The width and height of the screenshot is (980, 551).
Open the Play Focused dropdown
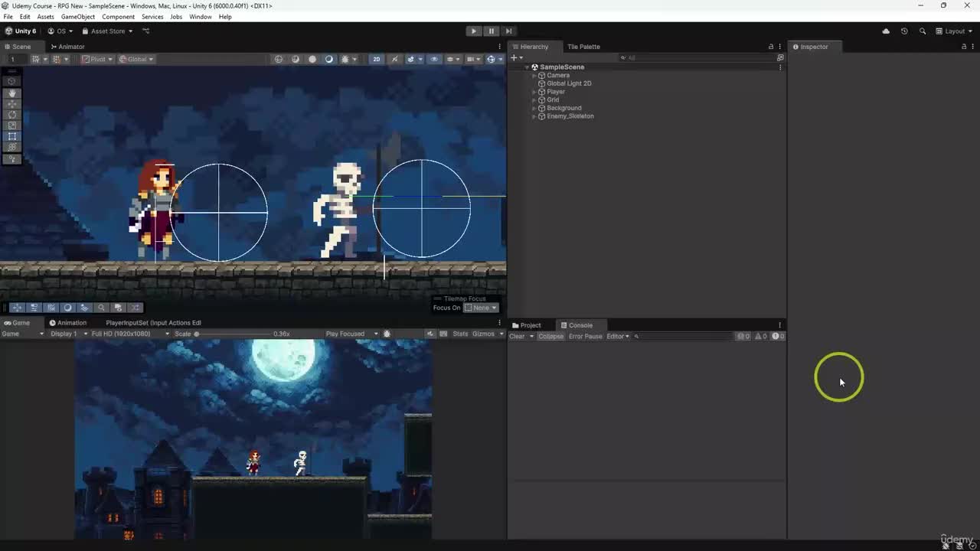tap(351, 334)
